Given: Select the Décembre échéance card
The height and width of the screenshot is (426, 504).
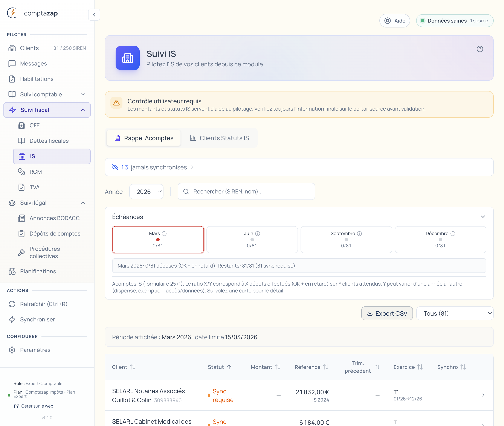Looking at the screenshot, I should click(440, 240).
